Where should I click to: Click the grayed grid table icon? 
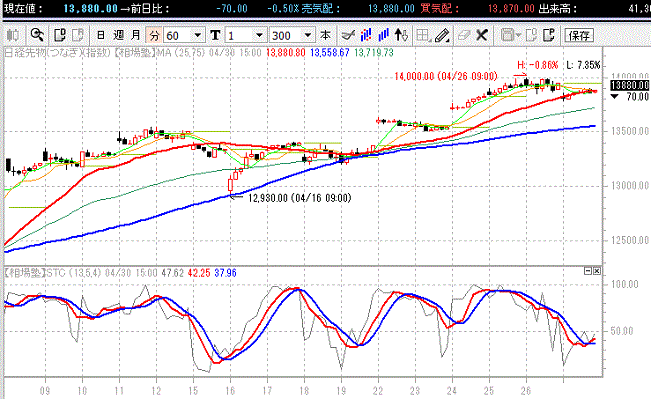coord(423,35)
